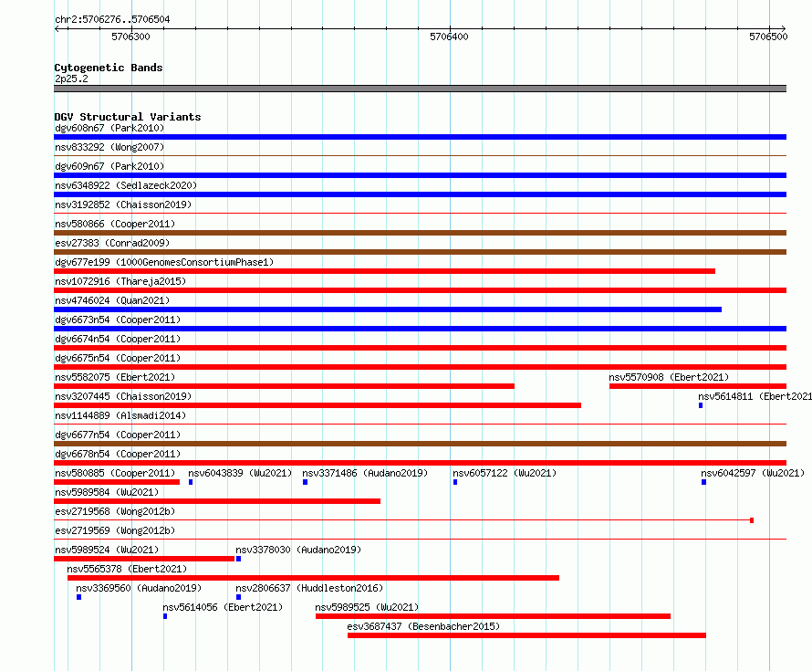Screen dimensions: 812x671
Task: Open the esv27383 (Conrad2009) label
Action: coord(112,243)
